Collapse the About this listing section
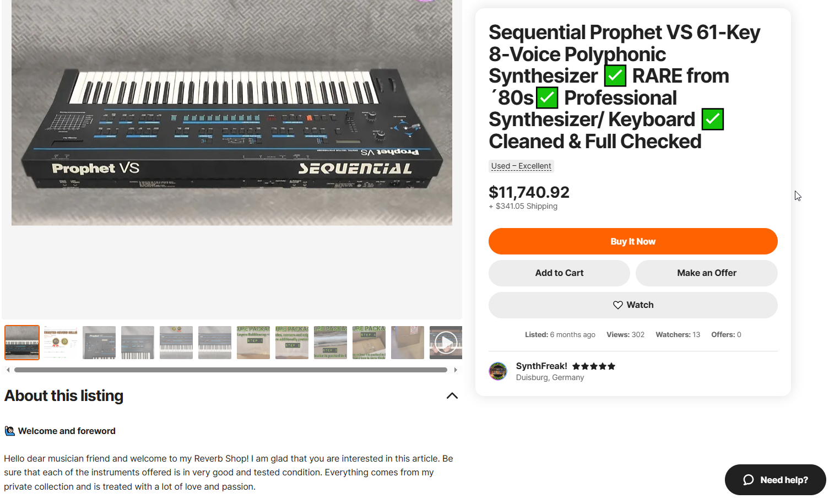Image resolution: width=829 pixels, height=504 pixels. coord(452,395)
